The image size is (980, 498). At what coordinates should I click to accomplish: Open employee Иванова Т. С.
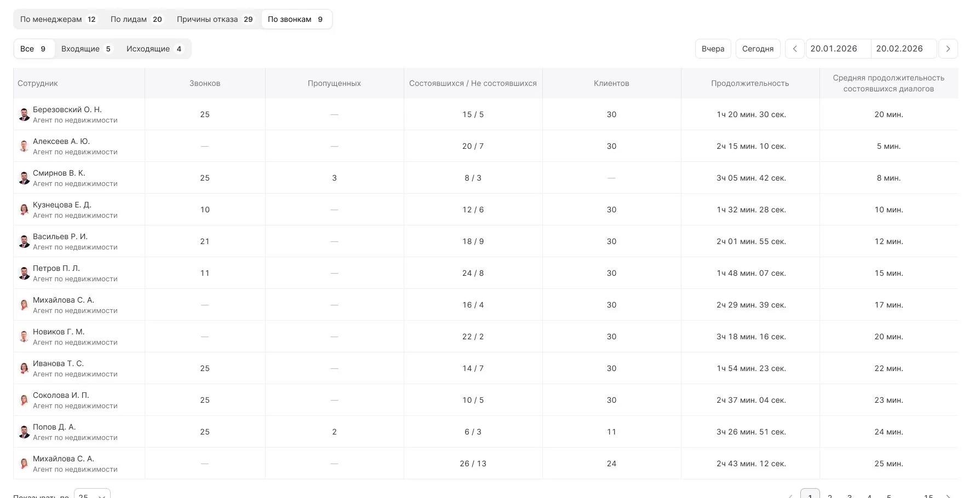pos(58,363)
